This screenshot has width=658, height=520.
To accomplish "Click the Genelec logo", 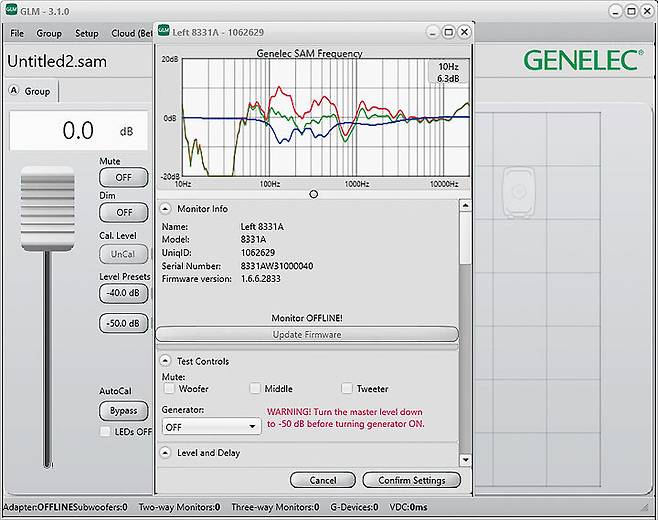I will point(583,60).
